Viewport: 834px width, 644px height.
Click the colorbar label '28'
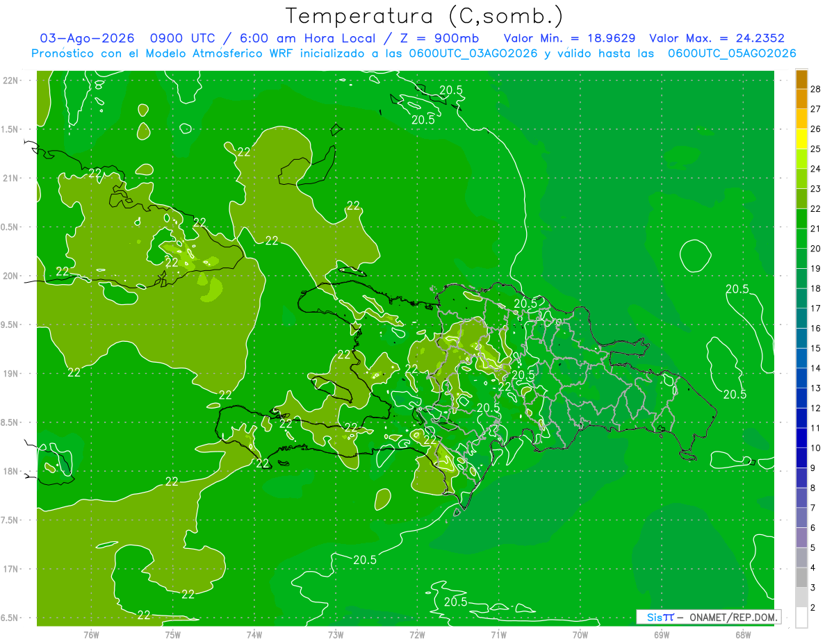816,89
